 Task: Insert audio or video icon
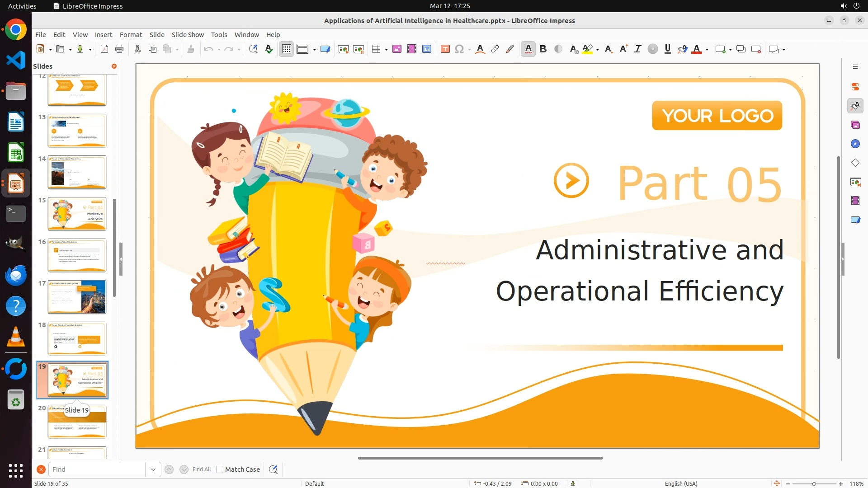pos(412,49)
